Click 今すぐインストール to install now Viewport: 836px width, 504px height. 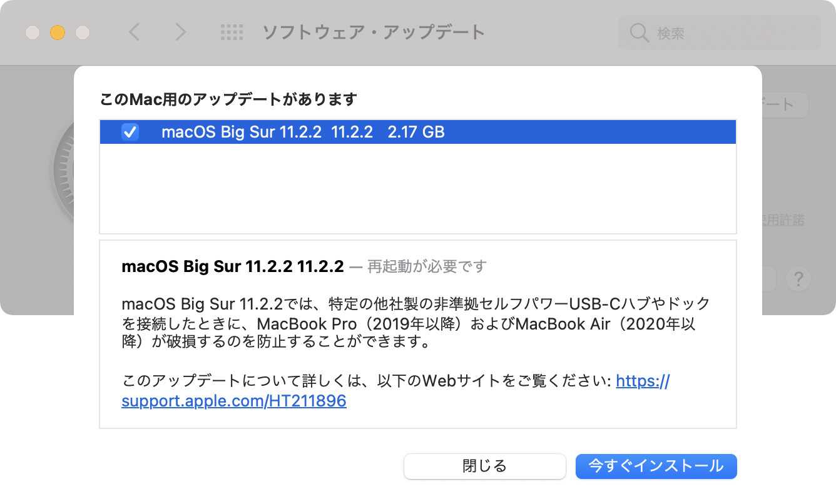[656, 466]
